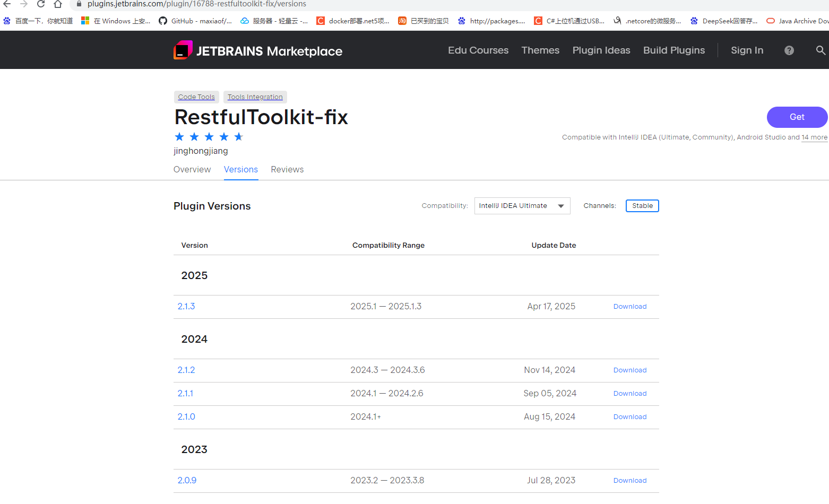This screenshot has height=504, width=829.
Task: Open the DeepSeek回答存 bookmark
Action: click(724, 21)
